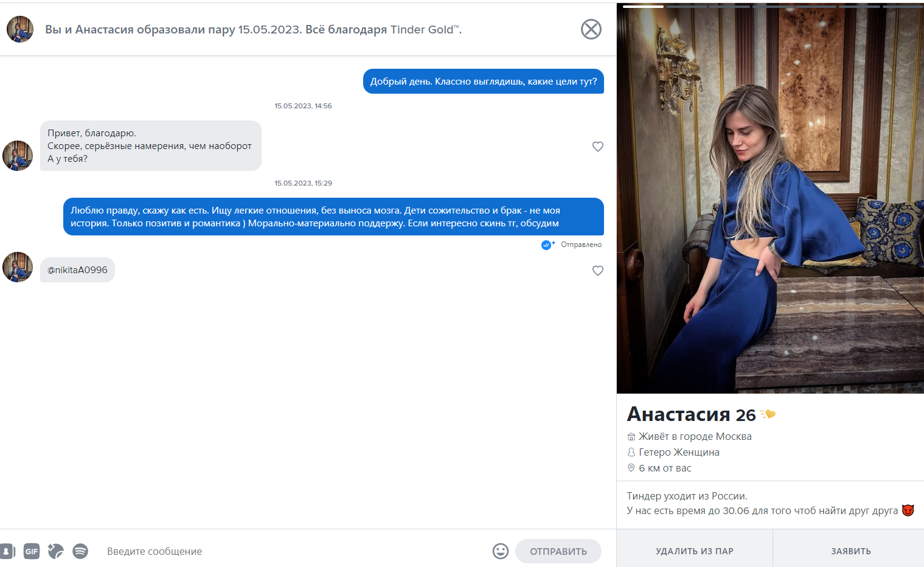Click the 'Люблю правду, скажу как есть' message
The width and height of the screenshot is (924, 567).
click(333, 217)
